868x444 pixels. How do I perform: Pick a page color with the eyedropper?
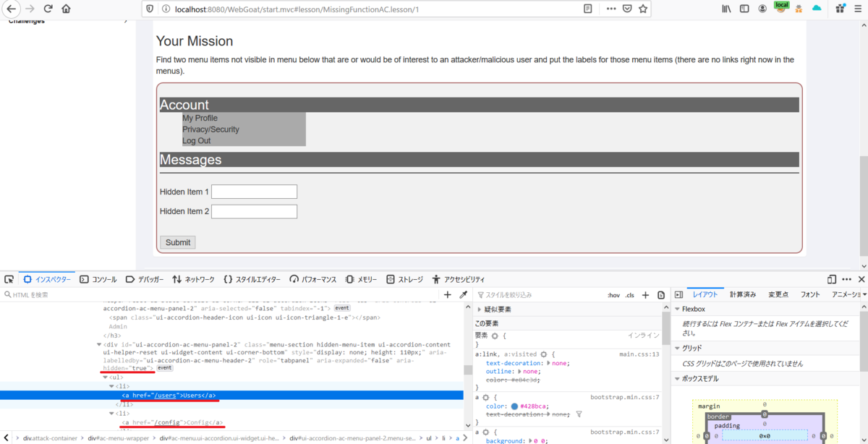464,294
